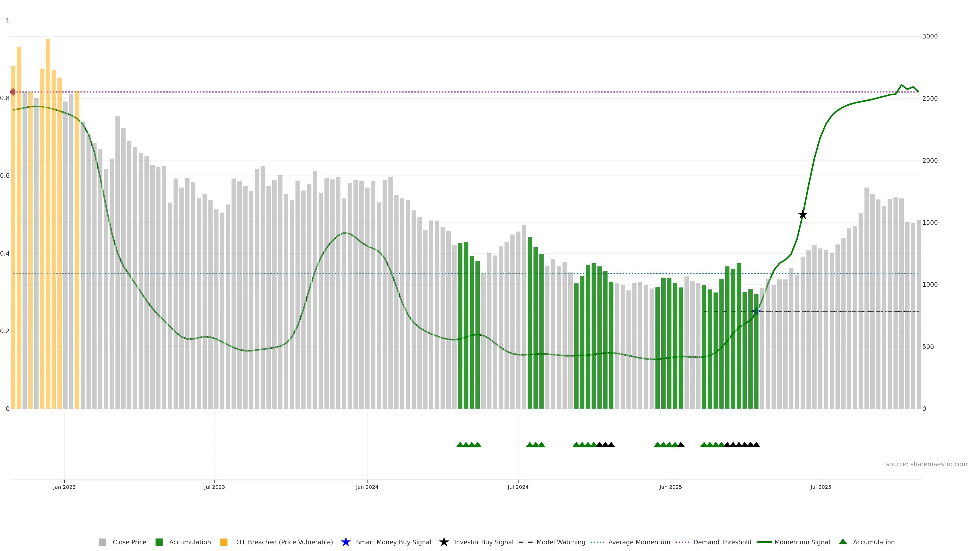This screenshot has width=980, height=551.
Task: Click the red diamond on demand threshold line
Action: click(13, 92)
